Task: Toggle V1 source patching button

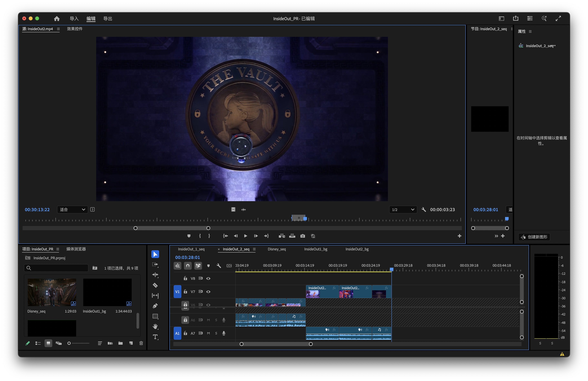Action: 177,292
